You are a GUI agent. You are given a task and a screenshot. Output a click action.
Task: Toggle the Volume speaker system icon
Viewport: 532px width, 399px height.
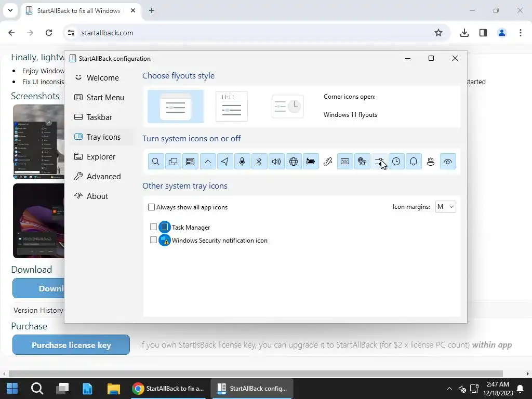(276, 162)
